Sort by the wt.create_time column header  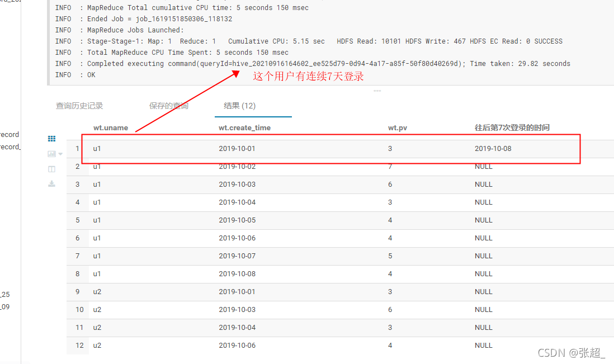click(x=245, y=127)
